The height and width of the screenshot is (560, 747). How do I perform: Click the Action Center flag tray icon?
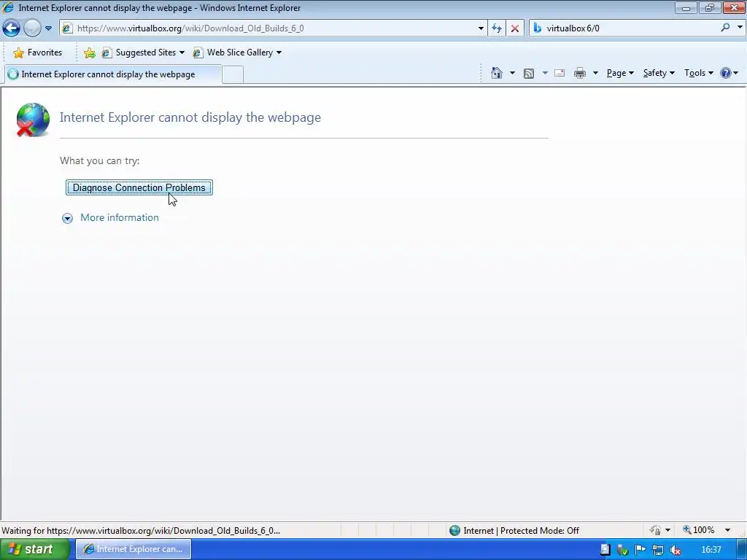click(640, 550)
